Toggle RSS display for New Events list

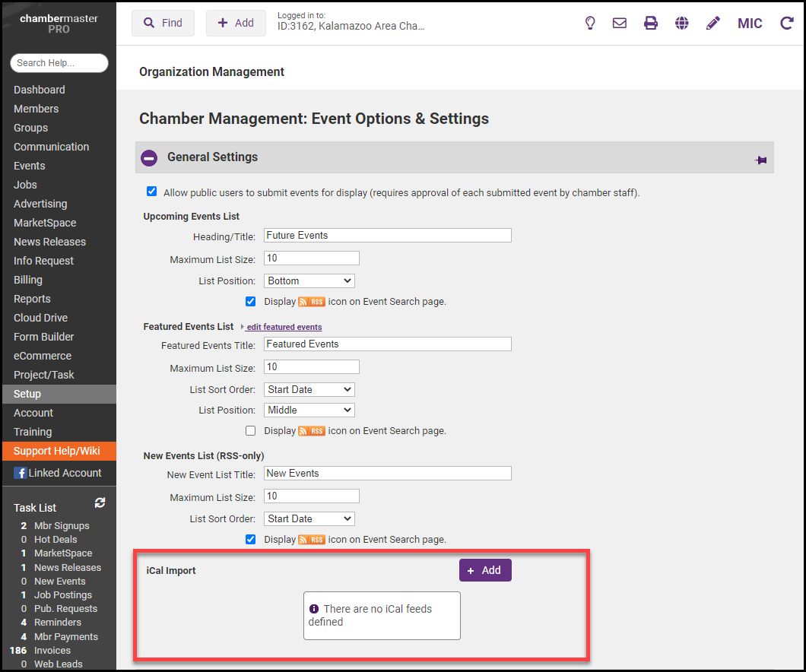click(x=250, y=539)
